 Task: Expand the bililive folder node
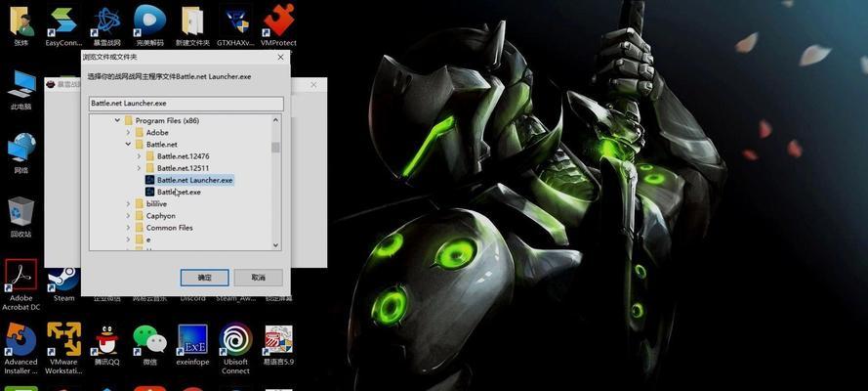[129, 203]
